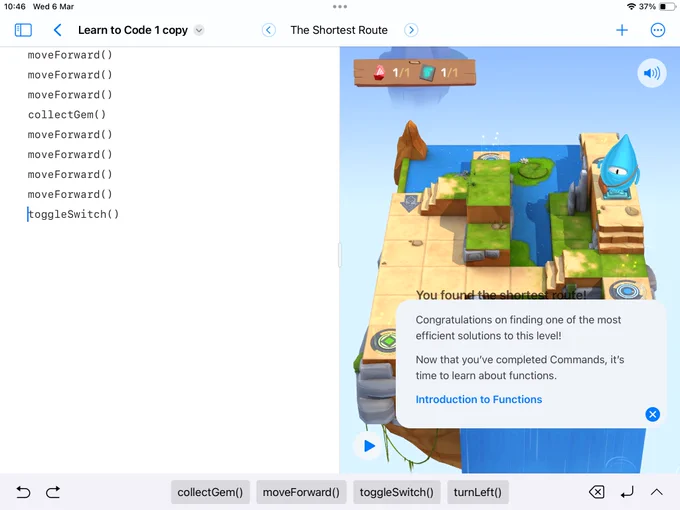
Task: Expand the keyboard with the up chevron
Action: coord(657,492)
